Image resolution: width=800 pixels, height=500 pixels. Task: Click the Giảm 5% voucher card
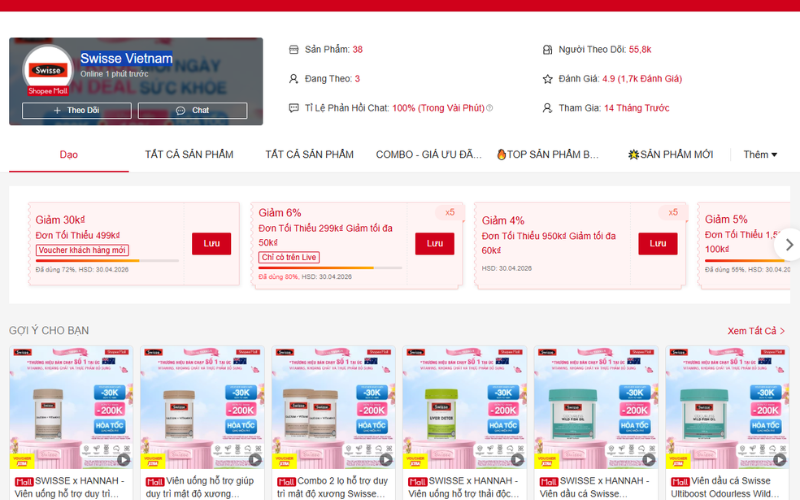point(744,246)
